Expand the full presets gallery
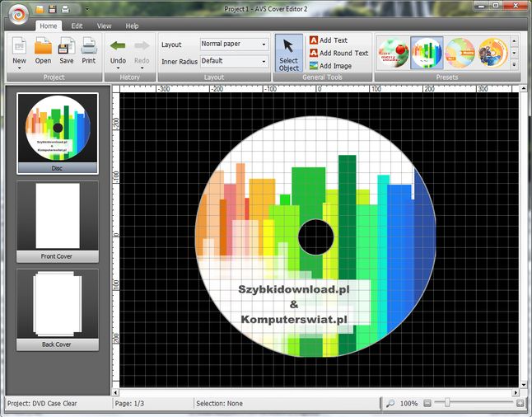Image resolution: width=532 pixels, height=417 pixels. pyautogui.click(x=515, y=64)
